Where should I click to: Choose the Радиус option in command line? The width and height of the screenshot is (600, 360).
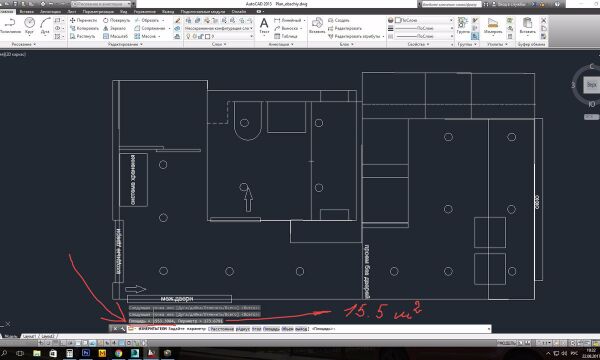pyautogui.click(x=242, y=329)
